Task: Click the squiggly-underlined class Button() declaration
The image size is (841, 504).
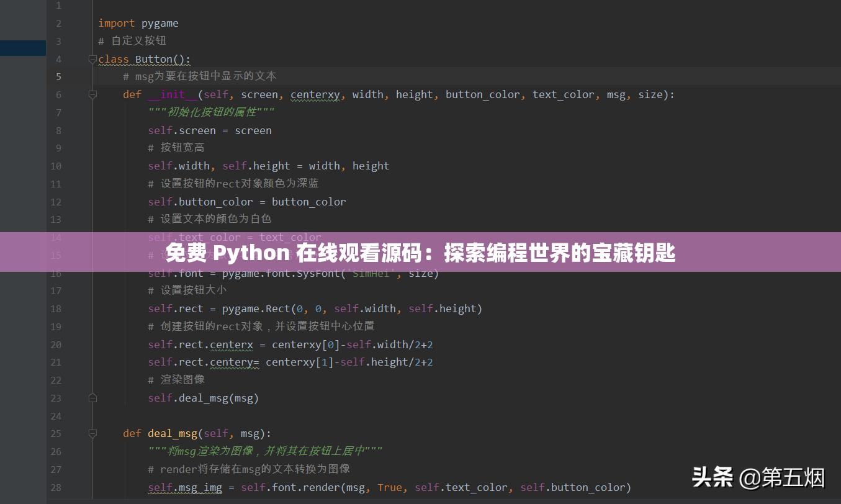Action: [144, 59]
